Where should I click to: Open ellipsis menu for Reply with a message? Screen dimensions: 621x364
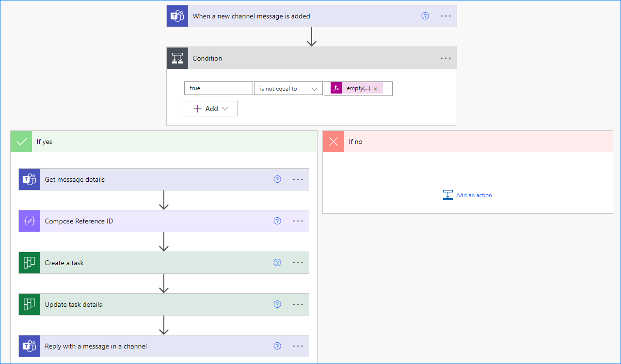pyautogui.click(x=298, y=346)
